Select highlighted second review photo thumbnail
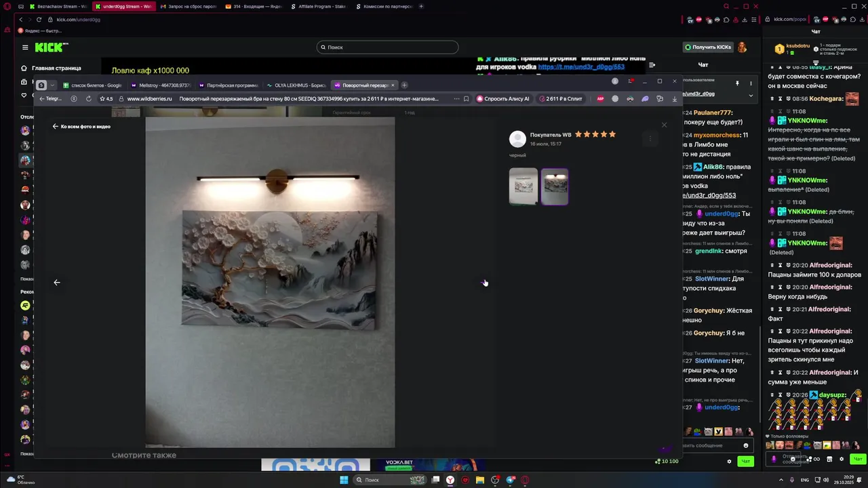The width and height of the screenshot is (868, 488). point(555,186)
